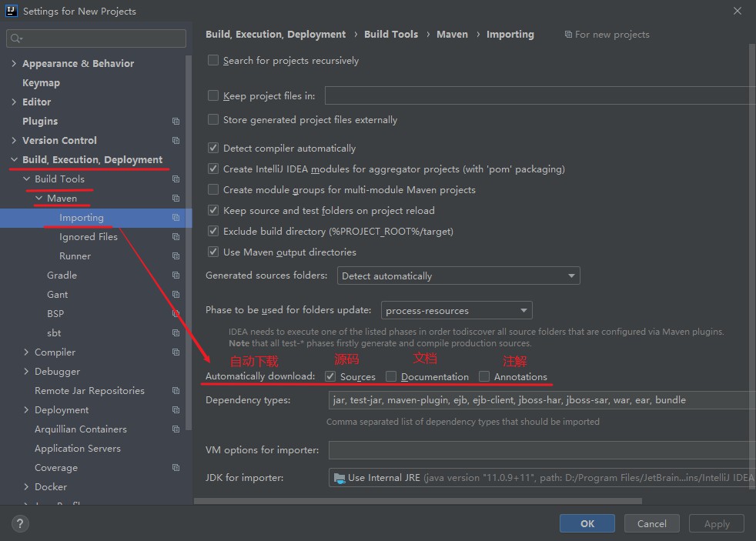
Task: Click the help question mark icon
Action: (x=20, y=523)
